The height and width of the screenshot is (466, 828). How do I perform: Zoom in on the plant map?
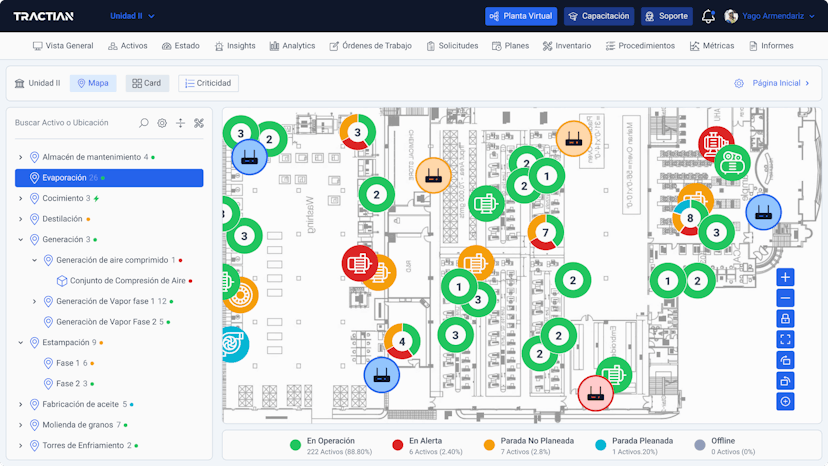click(x=785, y=277)
